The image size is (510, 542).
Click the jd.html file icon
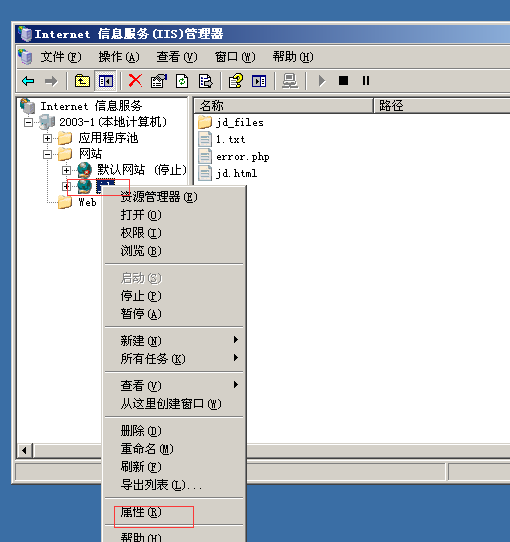point(205,173)
